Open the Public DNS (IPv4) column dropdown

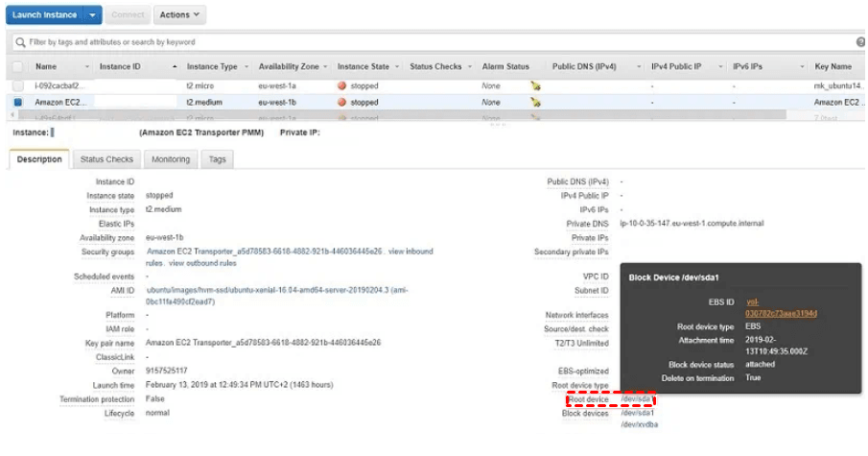point(639,66)
